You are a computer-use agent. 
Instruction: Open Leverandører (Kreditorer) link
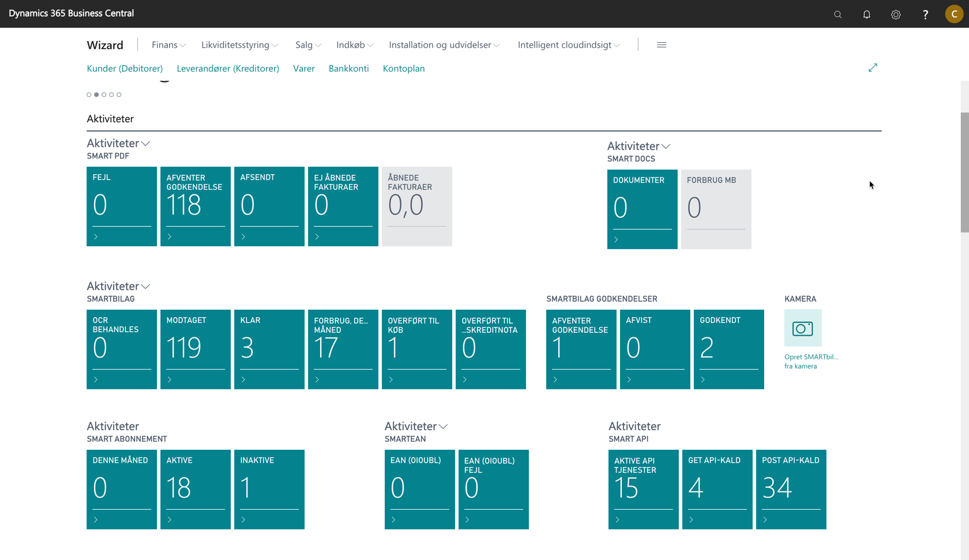click(x=228, y=69)
